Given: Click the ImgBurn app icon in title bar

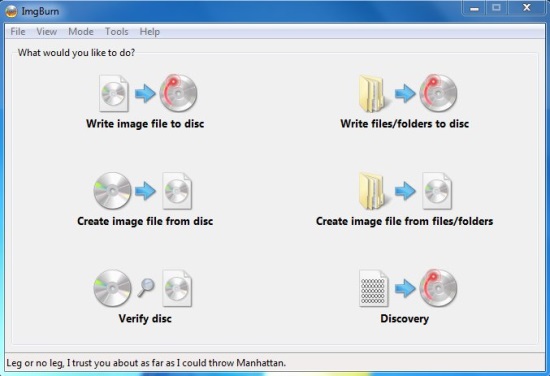Looking at the screenshot, I should click(x=11, y=12).
